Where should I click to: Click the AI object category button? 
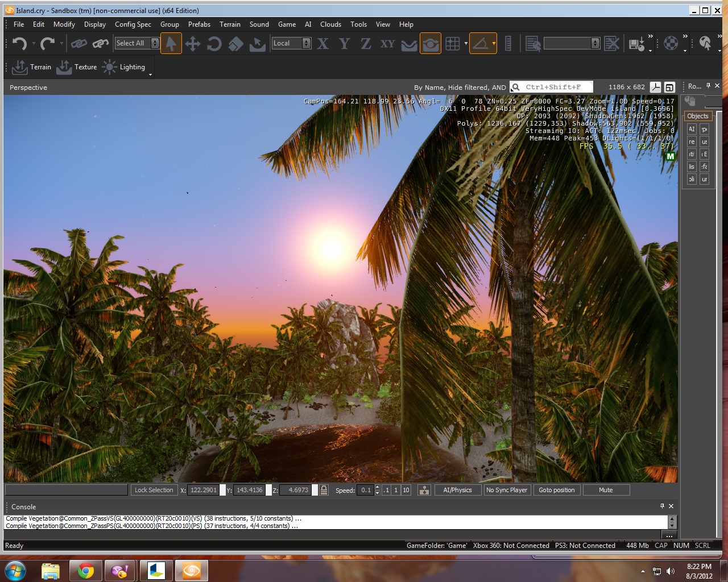(x=692, y=129)
